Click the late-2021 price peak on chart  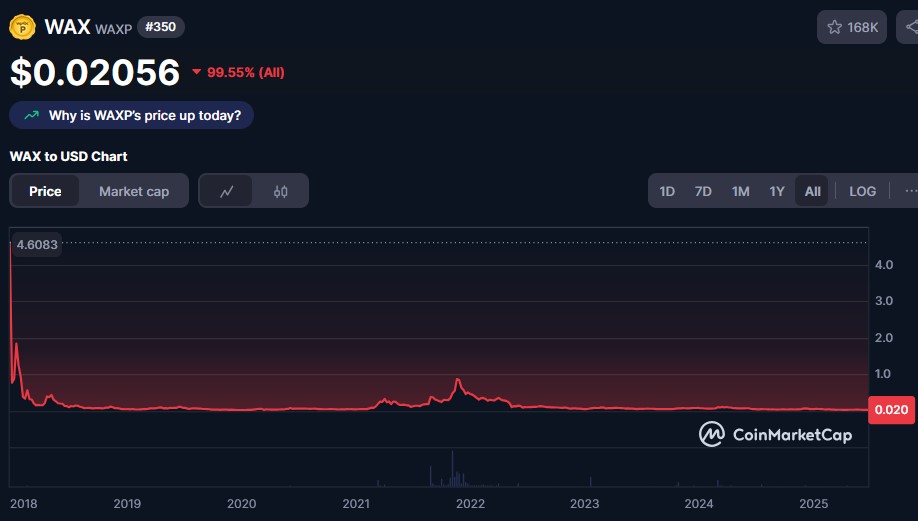[458, 380]
